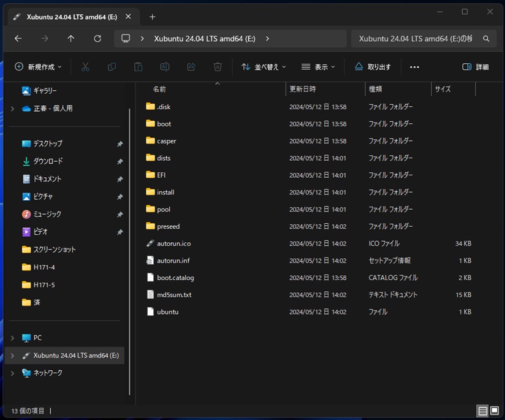Screen dimensions: 505x420
Task: Expand the Network (ネットワーク) node
Action: coord(12,373)
